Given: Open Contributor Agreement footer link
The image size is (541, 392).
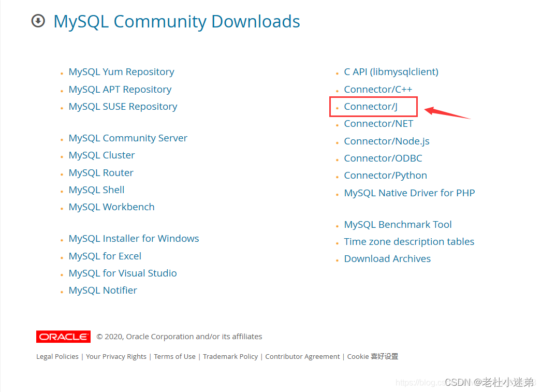Looking at the screenshot, I should pos(302,356).
